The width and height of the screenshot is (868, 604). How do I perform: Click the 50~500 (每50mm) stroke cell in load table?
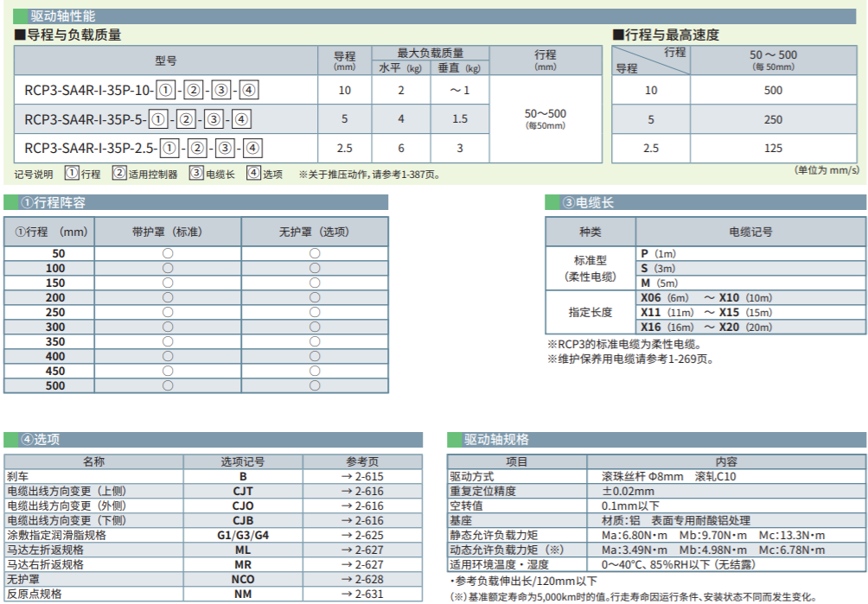pos(546,118)
